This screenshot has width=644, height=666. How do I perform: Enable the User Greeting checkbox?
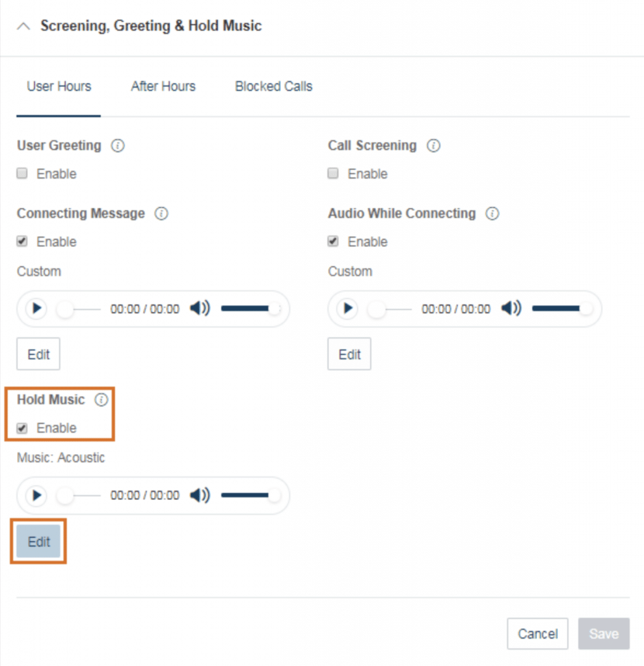pyautogui.click(x=23, y=174)
